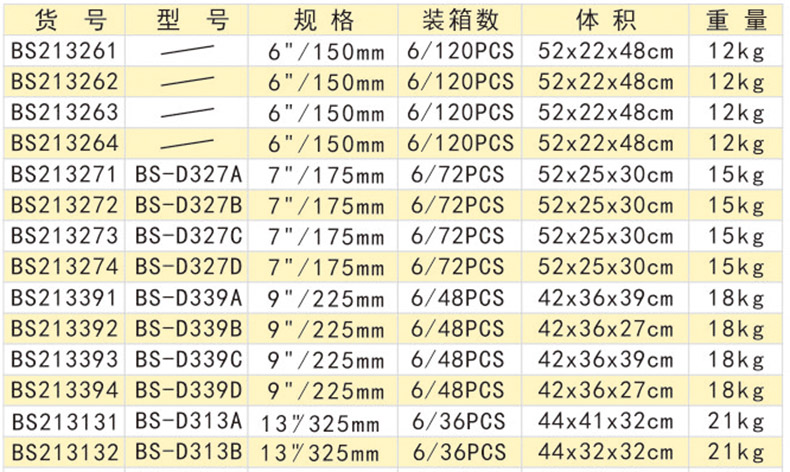
Task: Select model BS-D313A cell
Action: pyautogui.click(x=189, y=422)
